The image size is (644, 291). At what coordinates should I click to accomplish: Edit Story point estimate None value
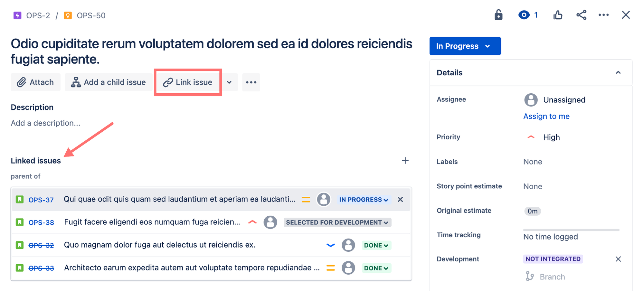click(x=533, y=186)
